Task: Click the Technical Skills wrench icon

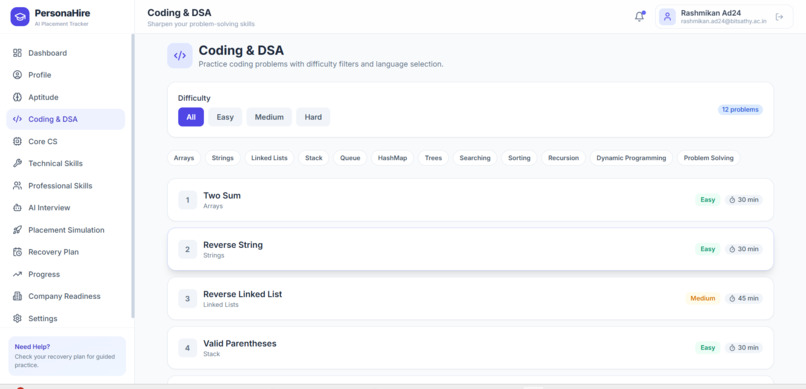Action: click(x=17, y=163)
